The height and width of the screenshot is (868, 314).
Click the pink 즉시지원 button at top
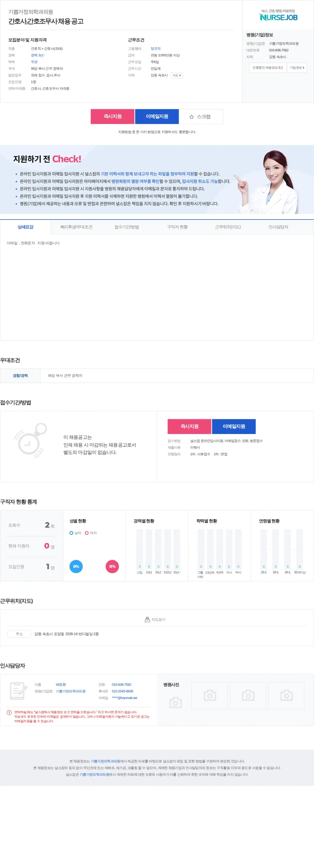[x=113, y=116]
